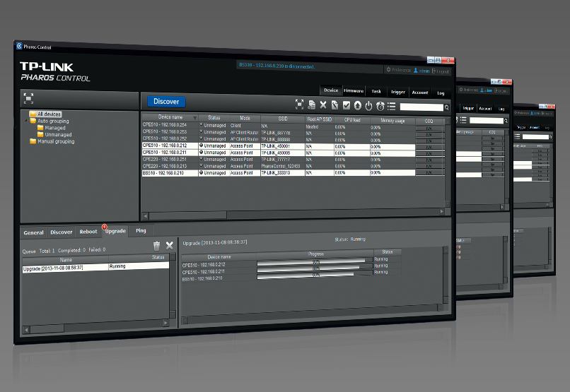Open the Upgrade tab in the bottom panel
This screenshot has height=392, width=570.
pyautogui.click(x=115, y=231)
